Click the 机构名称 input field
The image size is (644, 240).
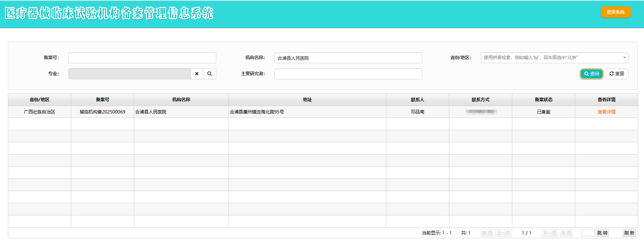coord(348,58)
